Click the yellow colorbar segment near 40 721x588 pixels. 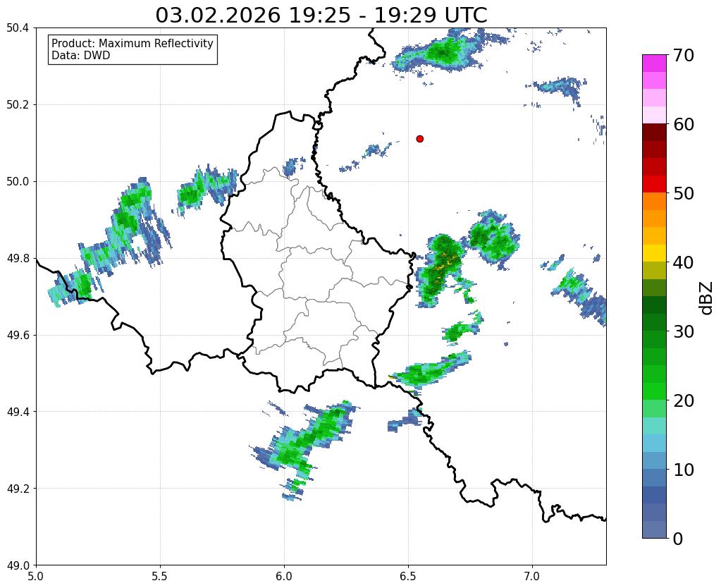654,253
